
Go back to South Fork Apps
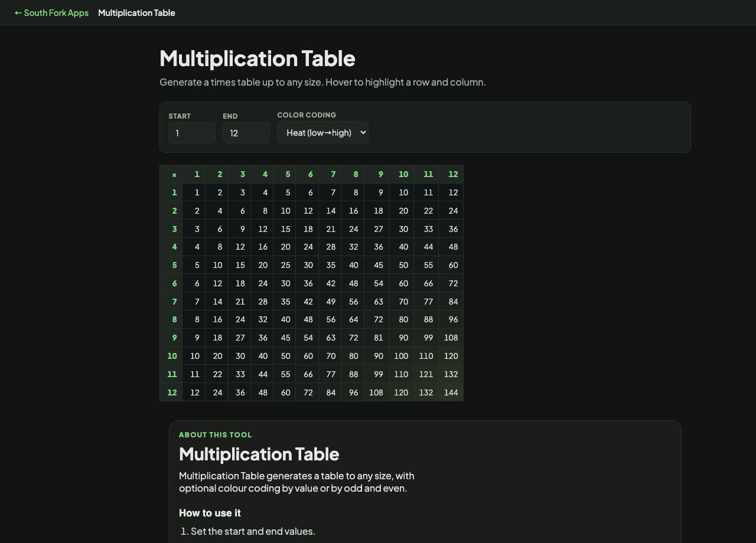[51, 13]
